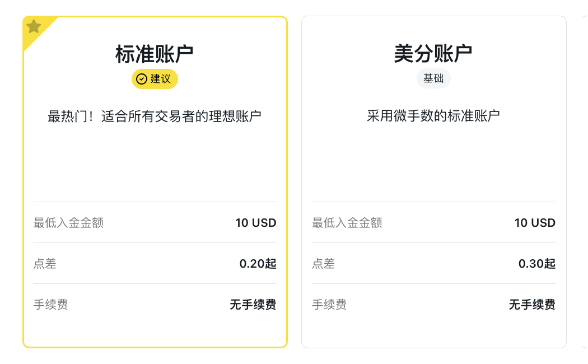Image resolution: width=588 pixels, height=364 pixels.
Task: Click the 手续费 label on the 美分账户 card
Action: [x=329, y=305]
